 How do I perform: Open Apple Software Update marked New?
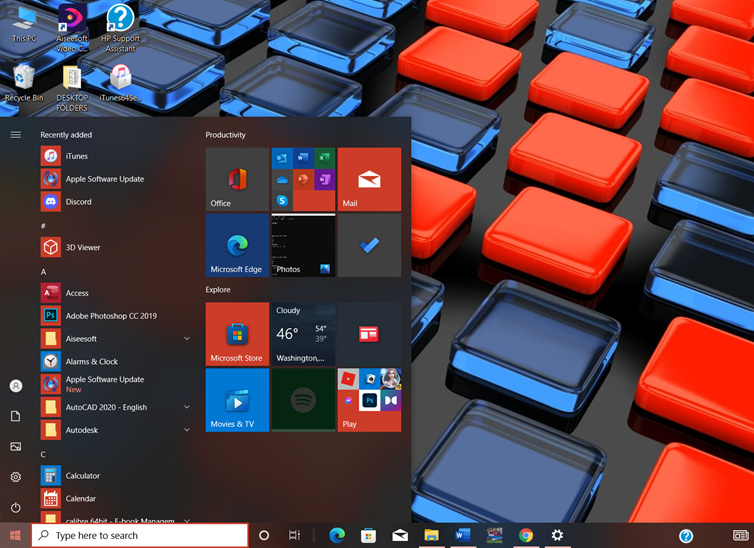coord(115,384)
